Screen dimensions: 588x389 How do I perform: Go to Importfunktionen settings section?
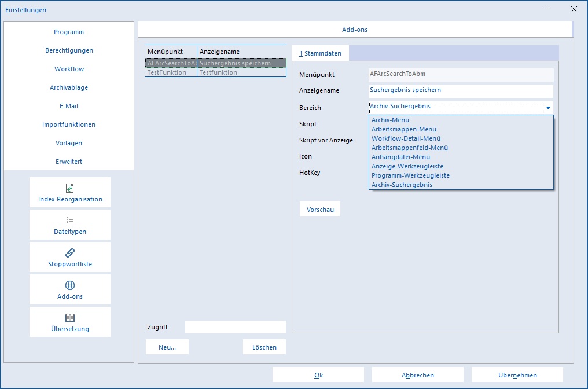pyautogui.click(x=69, y=124)
